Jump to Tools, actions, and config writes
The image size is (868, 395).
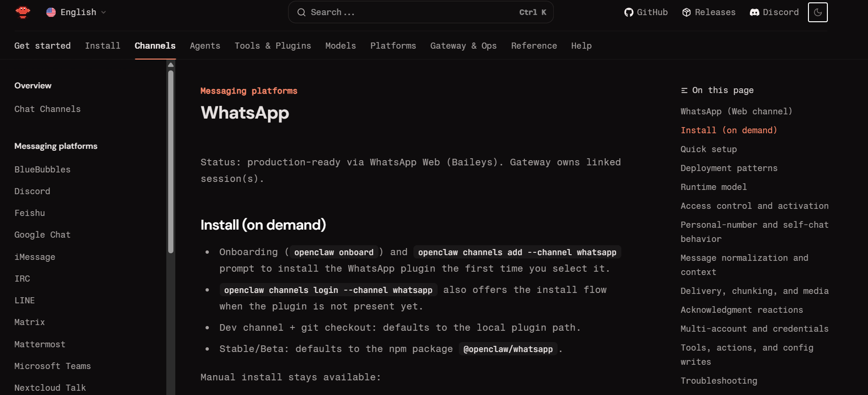[x=747, y=355]
